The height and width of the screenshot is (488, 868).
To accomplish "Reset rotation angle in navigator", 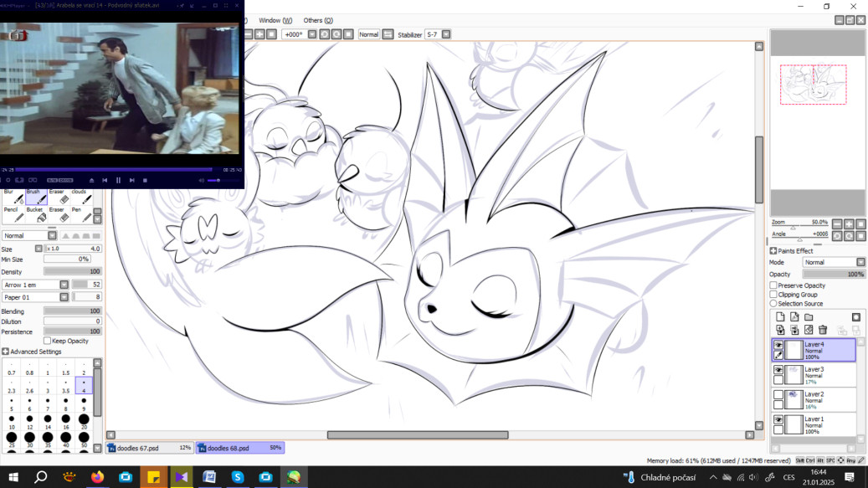I will pos(860,236).
